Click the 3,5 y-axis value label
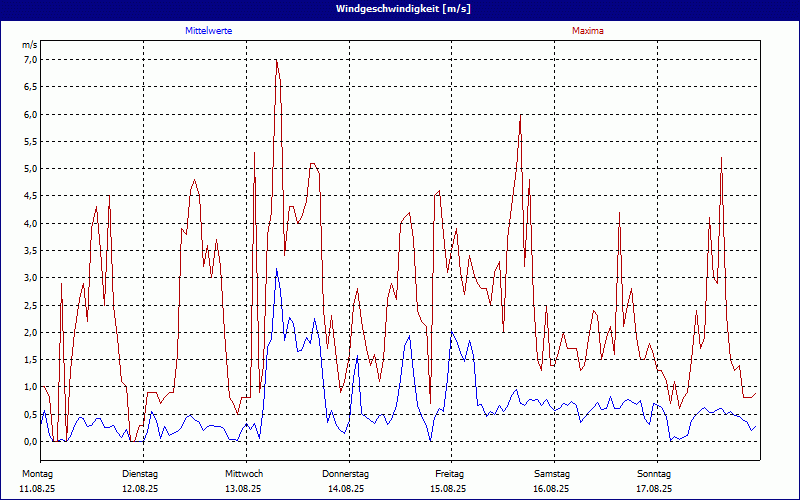 (x=30, y=251)
